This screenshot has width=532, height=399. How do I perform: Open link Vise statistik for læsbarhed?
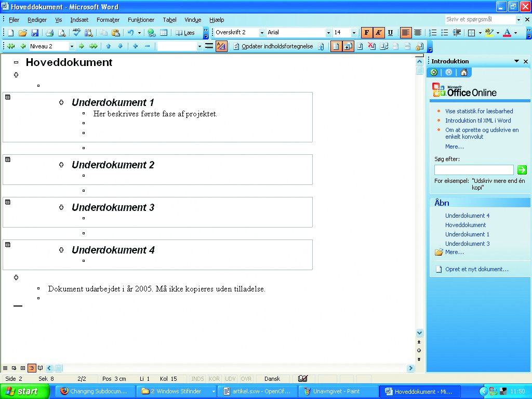pos(478,111)
